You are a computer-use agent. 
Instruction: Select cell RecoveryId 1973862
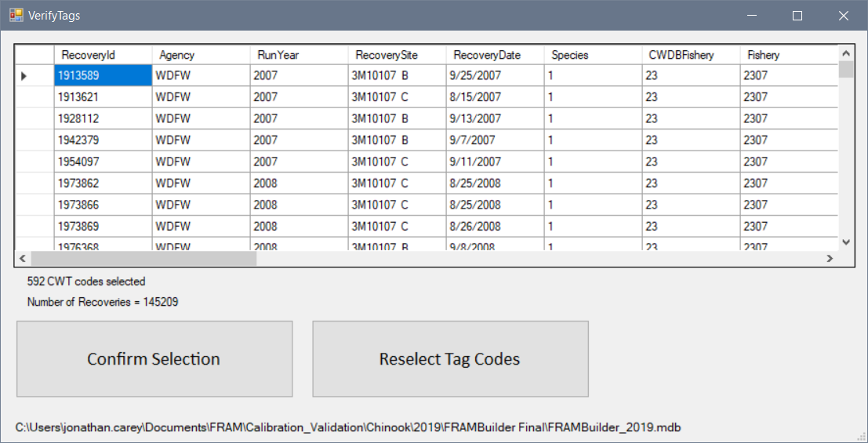(x=103, y=183)
